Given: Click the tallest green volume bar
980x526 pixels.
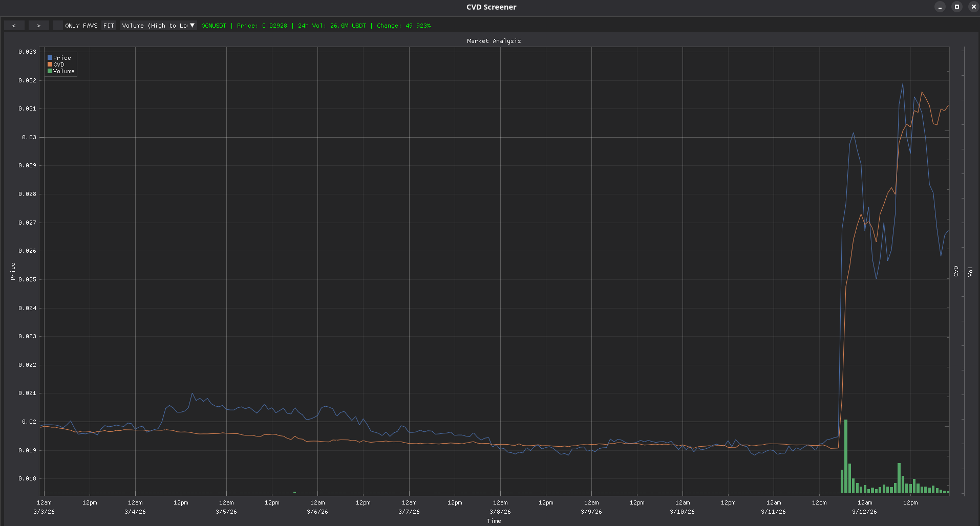Looking at the screenshot, I should pos(846,455).
